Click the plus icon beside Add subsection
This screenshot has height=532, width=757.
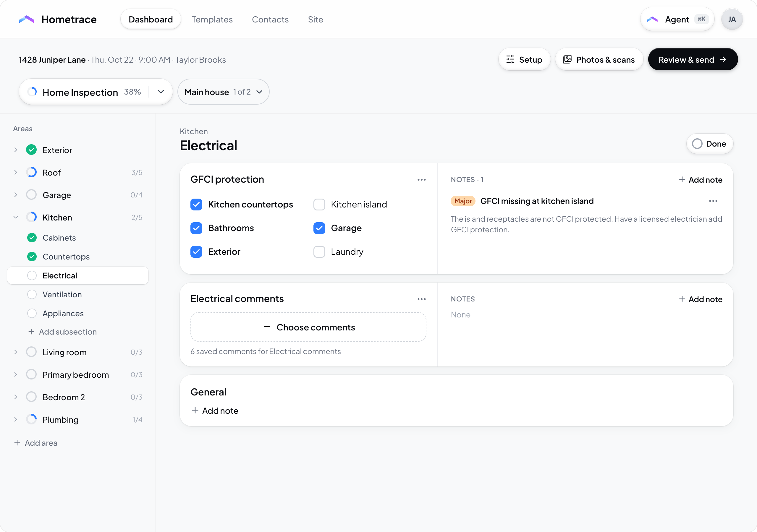tap(31, 332)
